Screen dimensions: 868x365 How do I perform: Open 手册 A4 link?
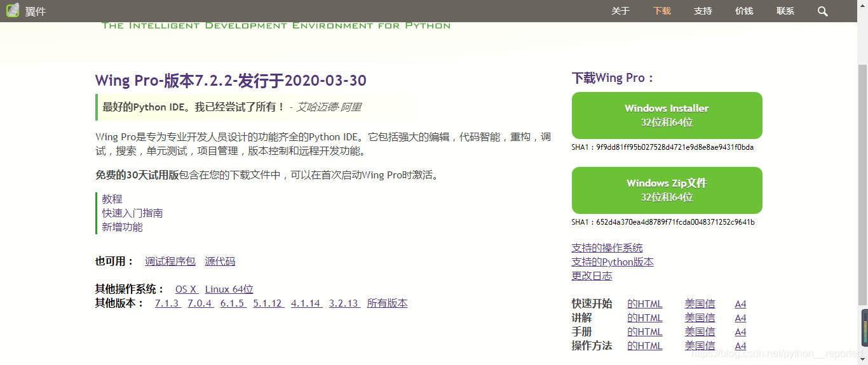coord(740,332)
